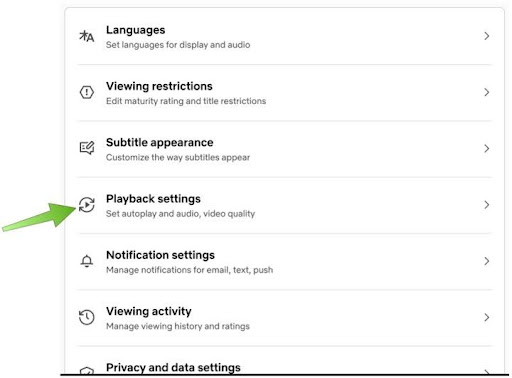
Task: Open Viewing activity via right chevron
Action: pyautogui.click(x=487, y=317)
